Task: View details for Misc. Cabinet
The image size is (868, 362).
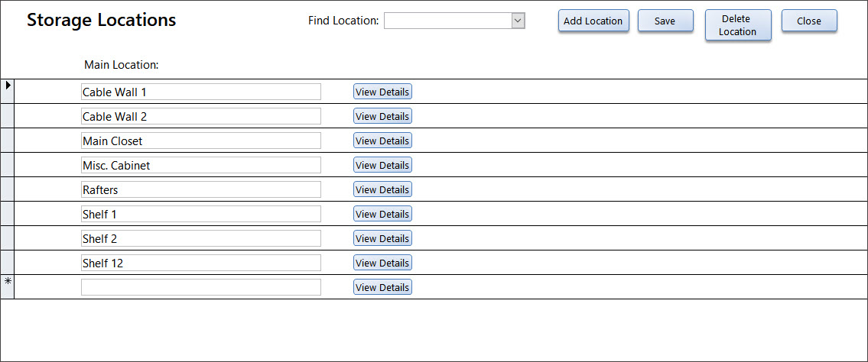Action: tap(382, 165)
